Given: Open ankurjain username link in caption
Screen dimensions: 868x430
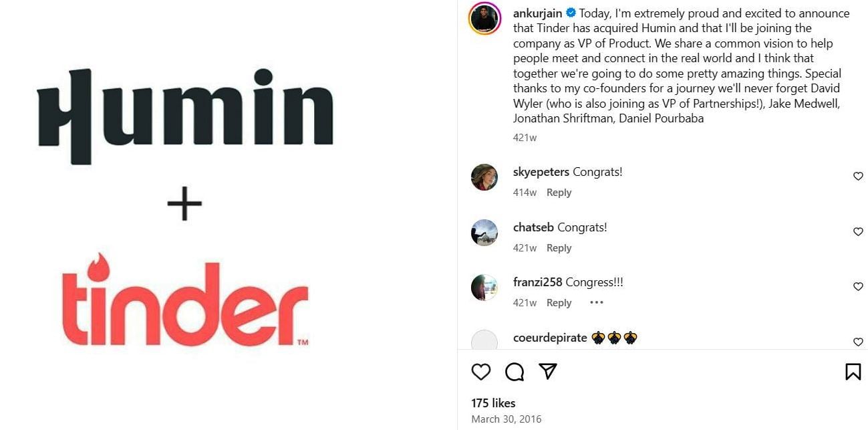Looking at the screenshot, I should pyautogui.click(x=538, y=13).
